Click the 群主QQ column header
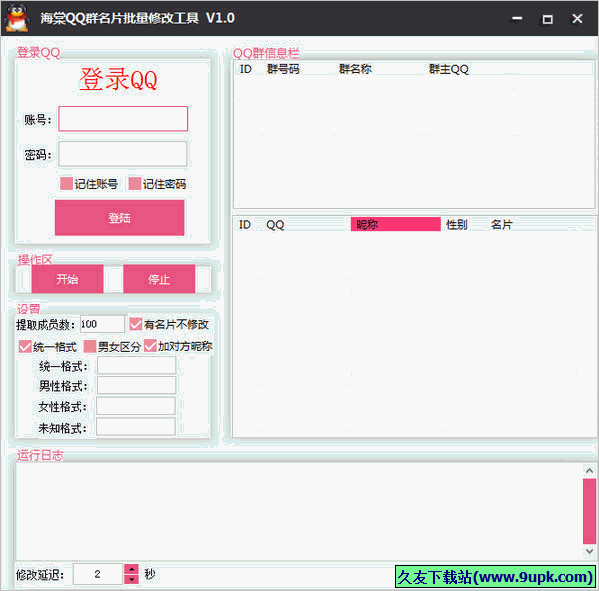 pos(448,69)
